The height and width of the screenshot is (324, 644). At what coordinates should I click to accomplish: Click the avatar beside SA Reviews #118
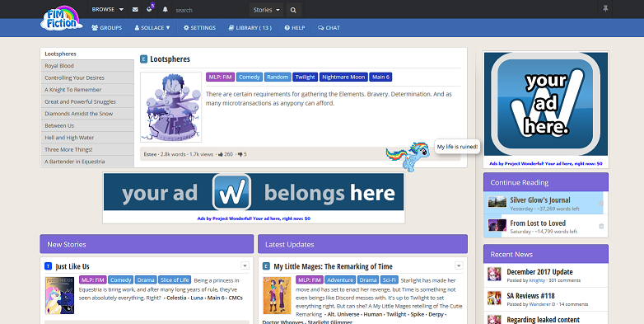(494, 298)
